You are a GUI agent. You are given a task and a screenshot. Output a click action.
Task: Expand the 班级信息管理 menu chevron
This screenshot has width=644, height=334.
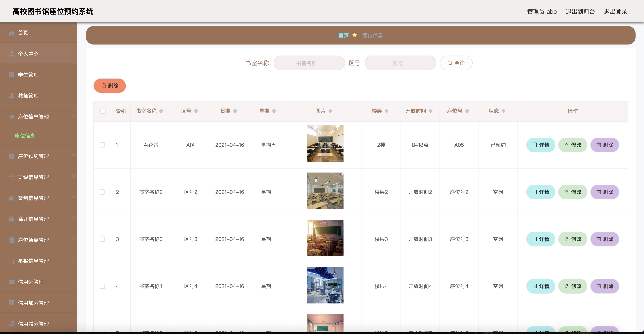click(x=74, y=176)
